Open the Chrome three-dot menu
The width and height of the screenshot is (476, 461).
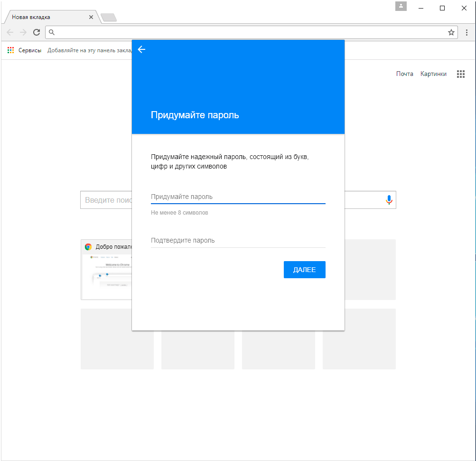[x=467, y=32]
